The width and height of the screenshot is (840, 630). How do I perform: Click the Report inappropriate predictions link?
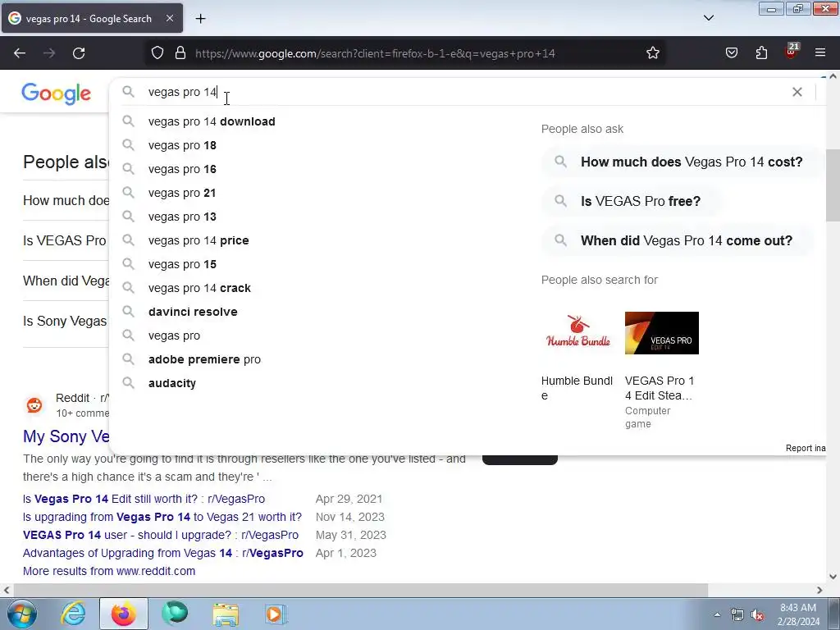[806, 448]
